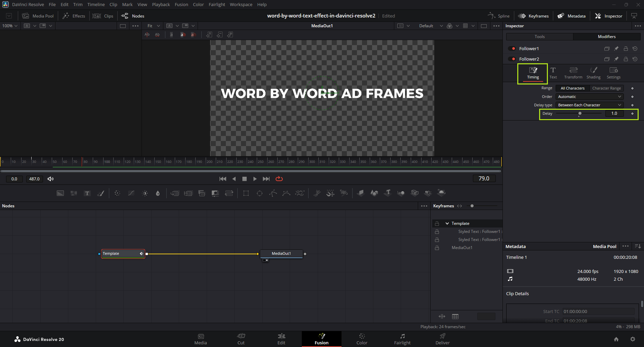Open Project Settings gear icon

coord(633,339)
